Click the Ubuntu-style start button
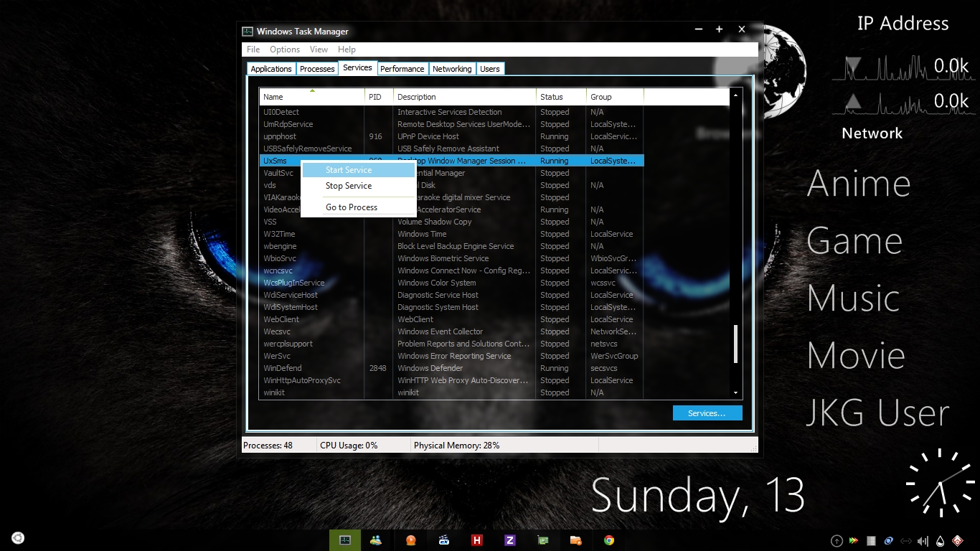This screenshot has width=980, height=551. [x=18, y=538]
